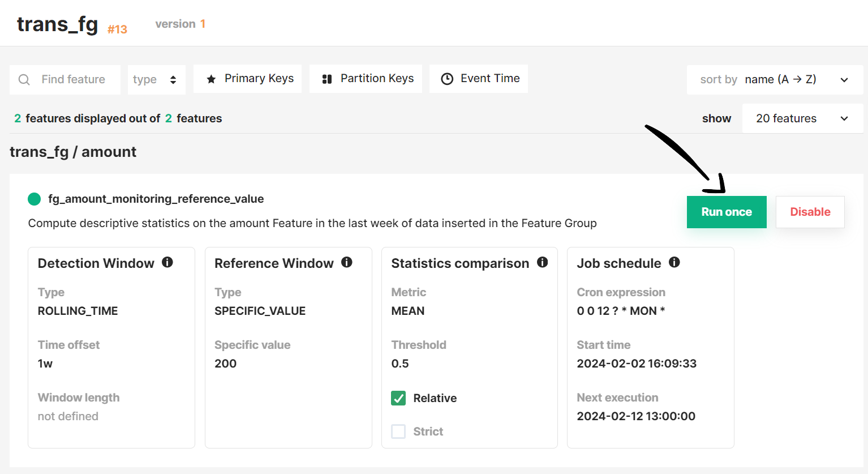
Task: Open the Job schedule info icon
Action: coord(674,262)
